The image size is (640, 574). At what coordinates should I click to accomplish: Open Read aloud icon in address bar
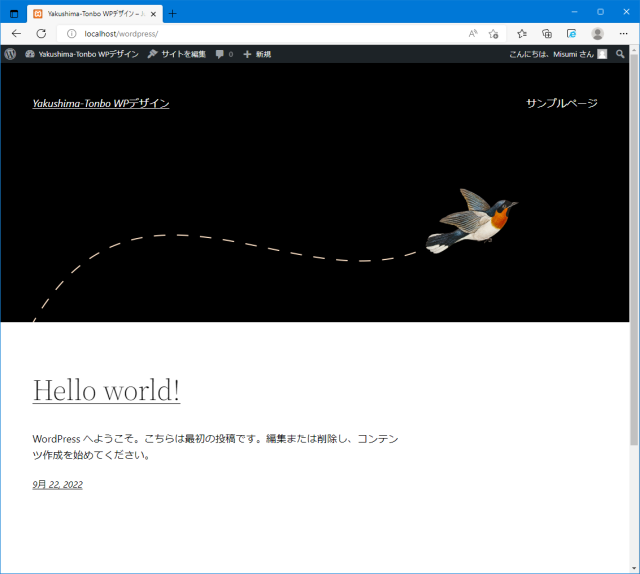click(473, 33)
